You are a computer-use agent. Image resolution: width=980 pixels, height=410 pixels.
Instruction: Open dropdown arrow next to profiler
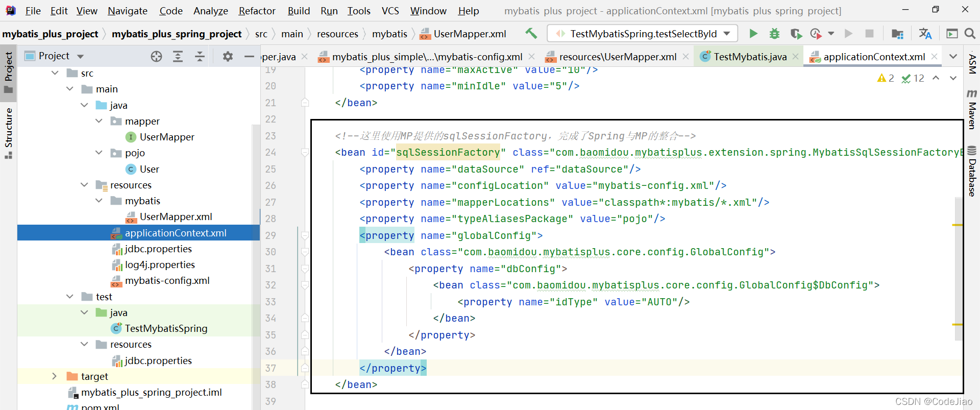(831, 34)
